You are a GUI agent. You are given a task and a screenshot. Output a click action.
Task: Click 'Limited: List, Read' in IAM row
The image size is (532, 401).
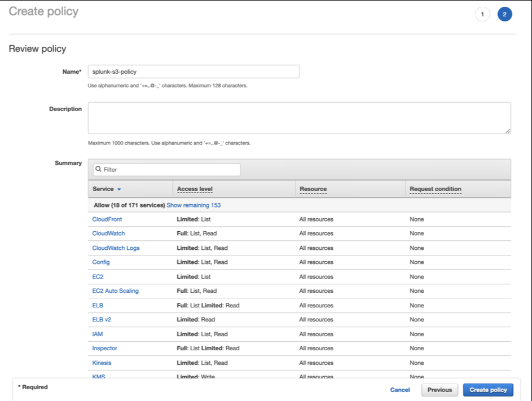(202, 334)
